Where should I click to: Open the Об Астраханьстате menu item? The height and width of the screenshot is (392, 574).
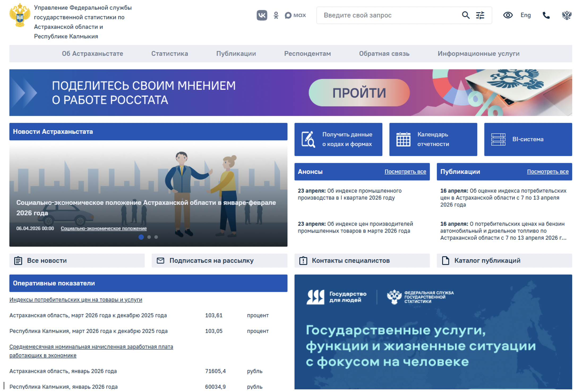click(x=92, y=54)
